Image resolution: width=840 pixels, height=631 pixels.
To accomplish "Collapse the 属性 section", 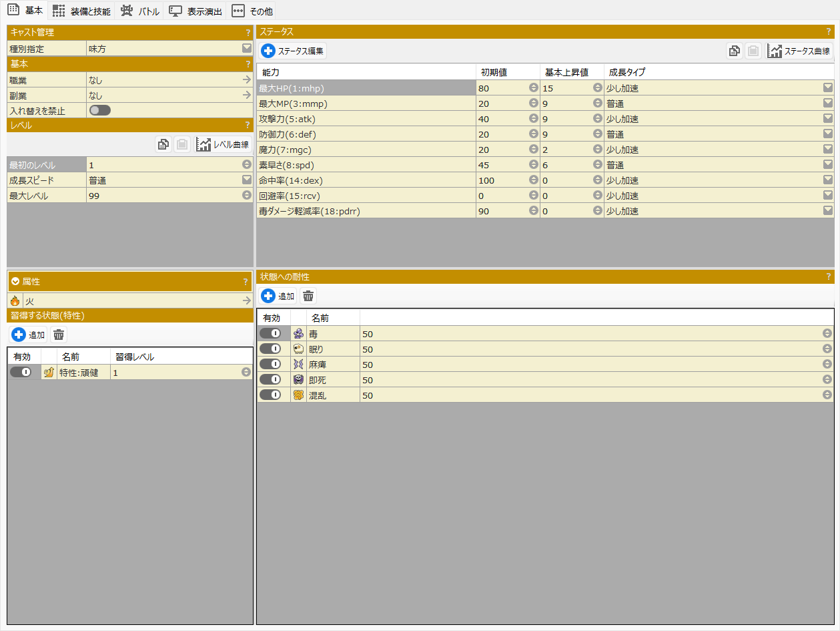I will point(15,282).
